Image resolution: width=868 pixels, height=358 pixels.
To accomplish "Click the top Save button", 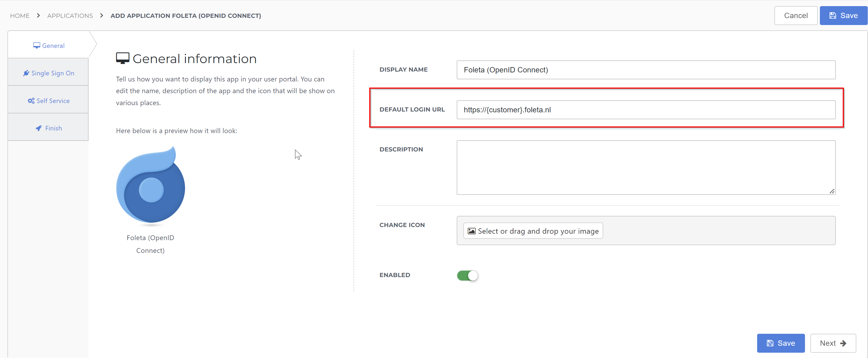I will point(843,15).
